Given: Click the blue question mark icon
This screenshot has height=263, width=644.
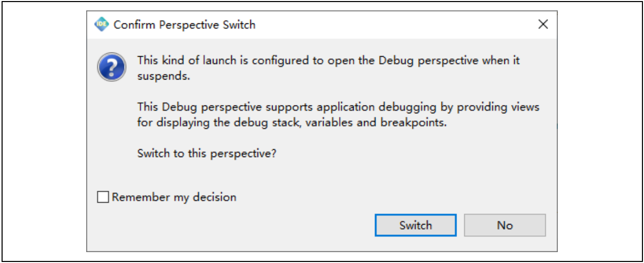Looking at the screenshot, I should pyautogui.click(x=111, y=67).
